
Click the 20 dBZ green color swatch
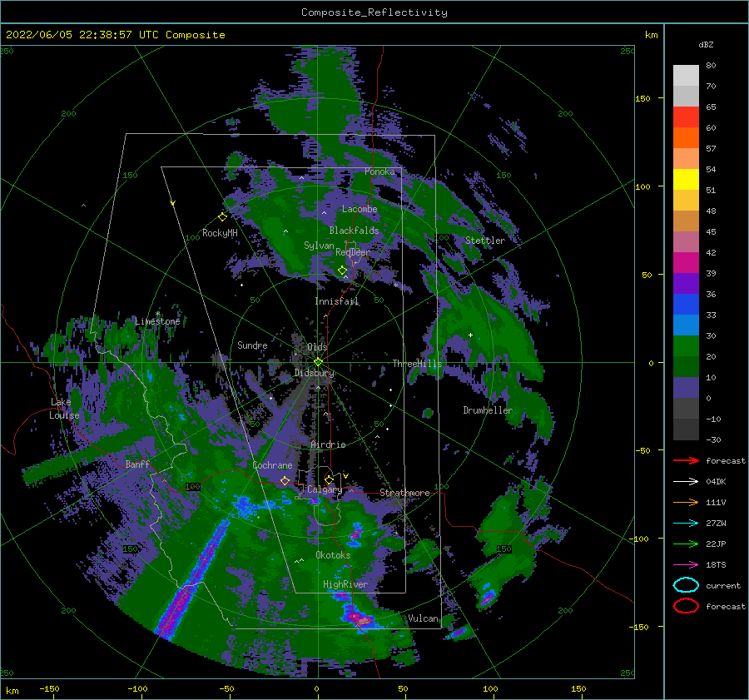click(x=686, y=345)
